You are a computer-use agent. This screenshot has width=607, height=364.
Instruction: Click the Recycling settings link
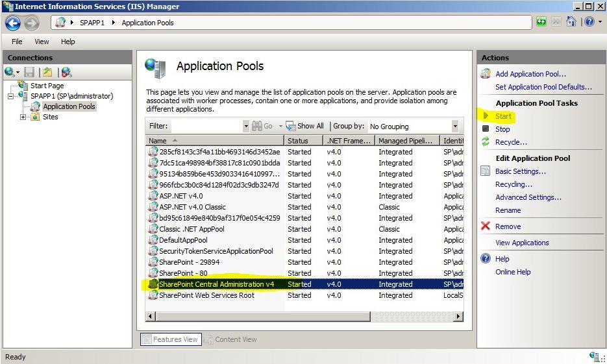514,184
